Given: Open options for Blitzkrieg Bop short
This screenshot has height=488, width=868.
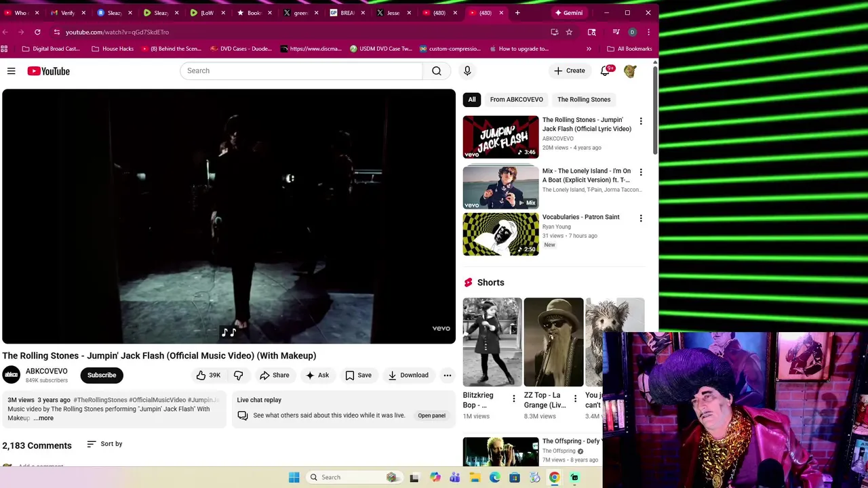Looking at the screenshot, I should pyautogui.click(x=513, y=399).
